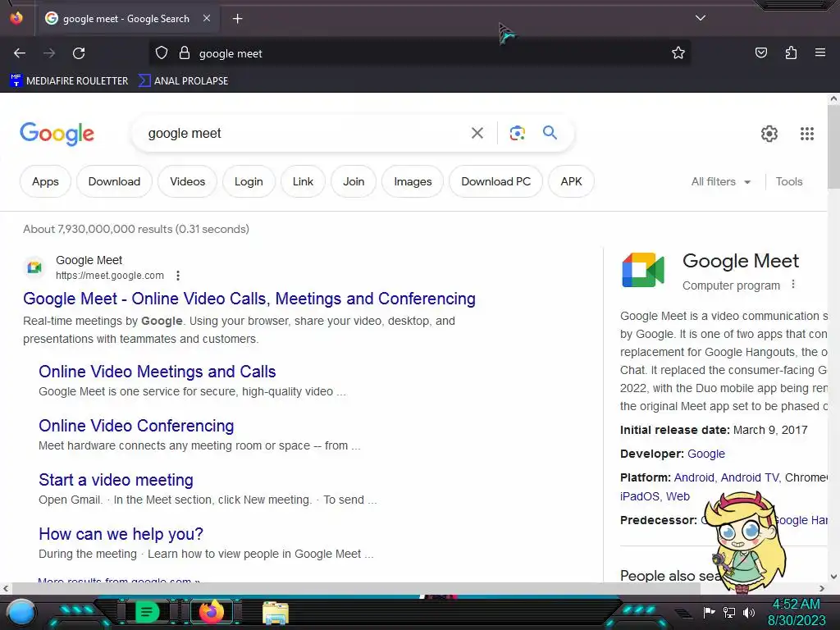Filter results by Login

(249, 181)
